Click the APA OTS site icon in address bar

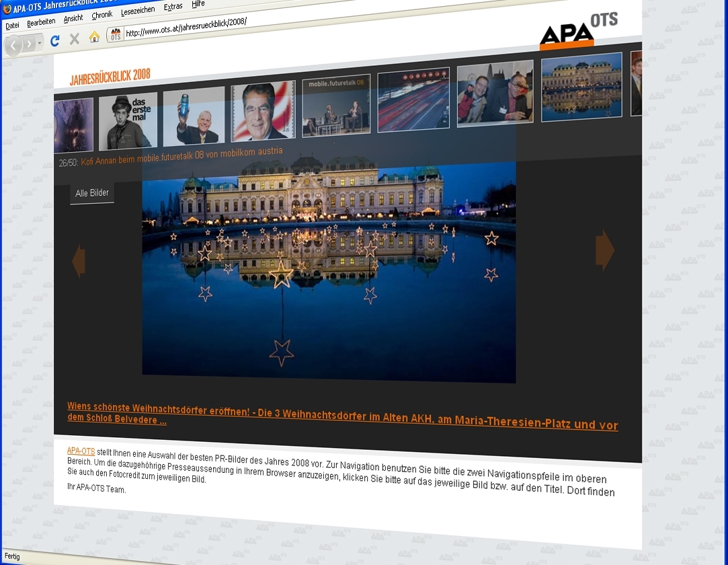(x=116, y=34)
